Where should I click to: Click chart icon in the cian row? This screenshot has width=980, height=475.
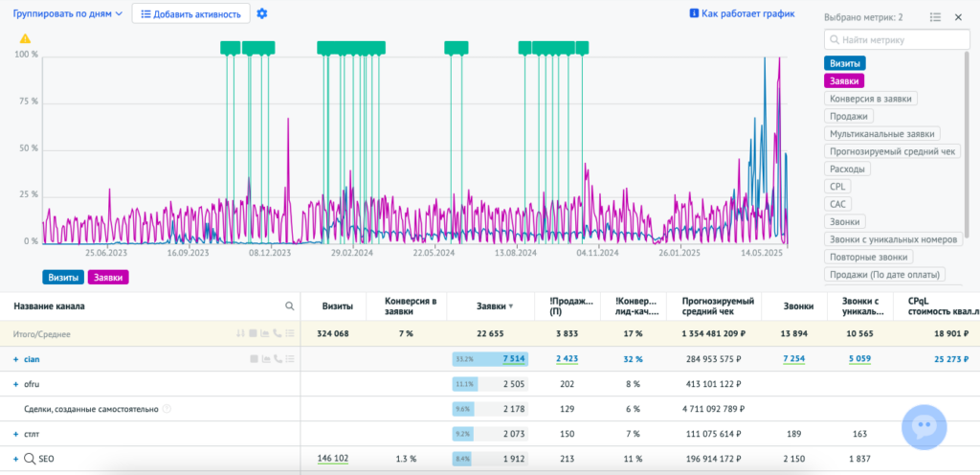[x=266, y=359]
